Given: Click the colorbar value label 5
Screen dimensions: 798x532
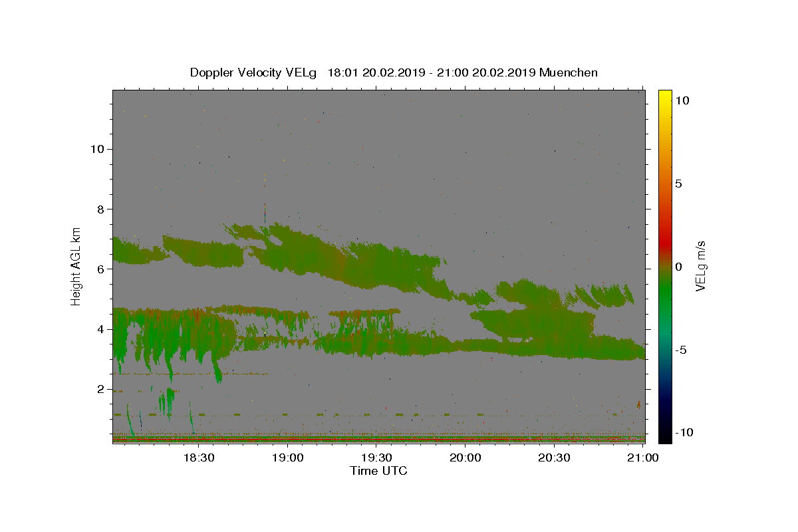Looking at the screenshot, I should (x=678, y=184).
